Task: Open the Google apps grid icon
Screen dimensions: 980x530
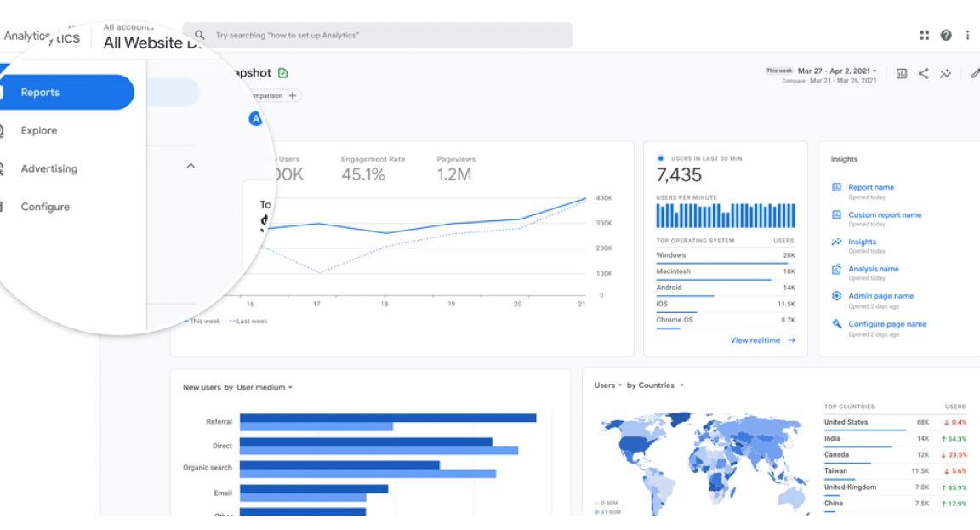Action: pos(925,35)
